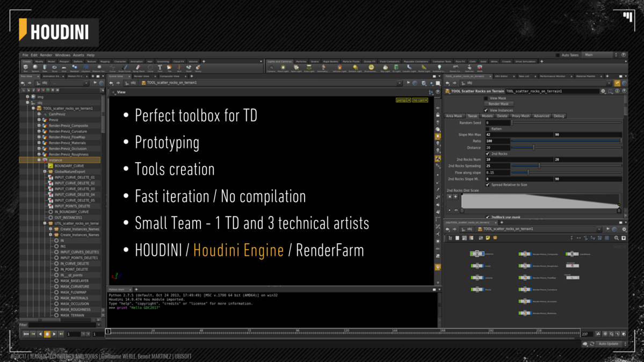
Task: Select the Draw Curve shelf tool
Action: [125, 68]
